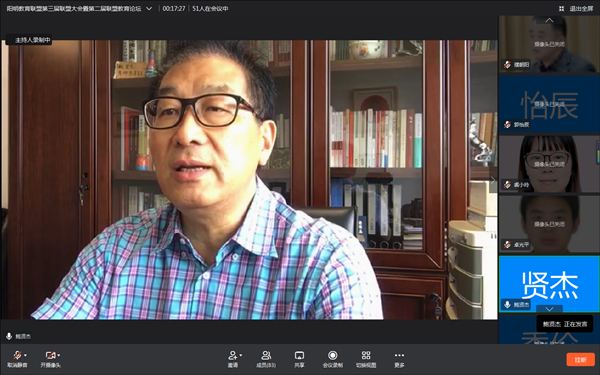The height and width of the screenshot is (375, 600).
Task: Select the 贤杰 speaking participant tile
Action: point(549,284)
